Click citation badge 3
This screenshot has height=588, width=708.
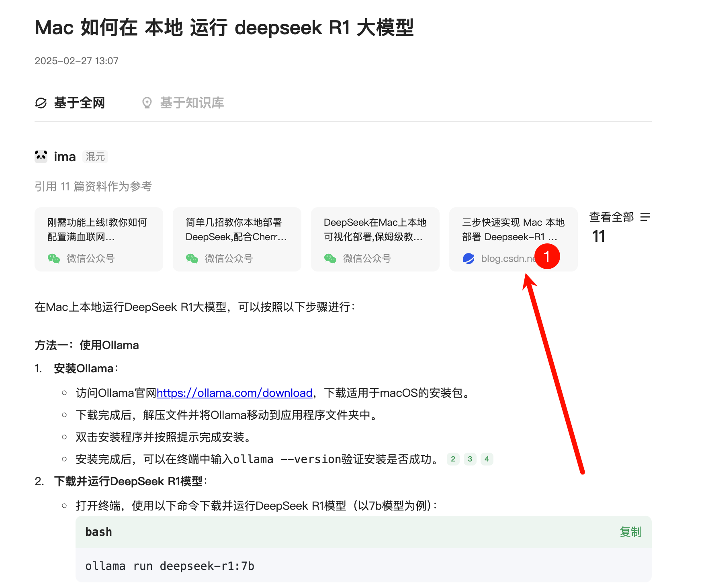470,459
